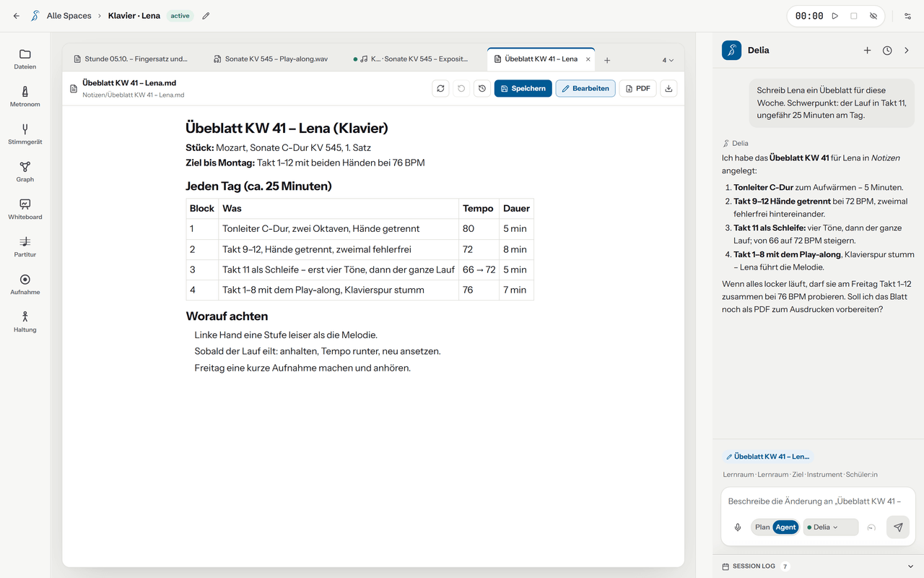This screenshot has width=924, height=578.
Task: Open the Stimmgerät tuner tool
Action: click(x=25, y=134)
